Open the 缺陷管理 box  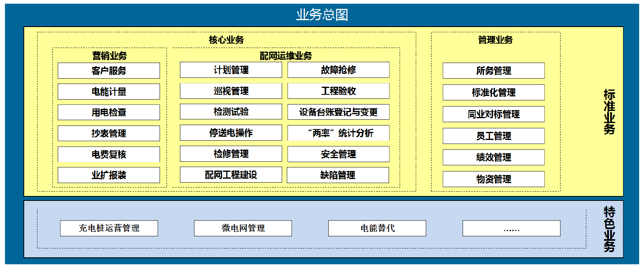338,175
